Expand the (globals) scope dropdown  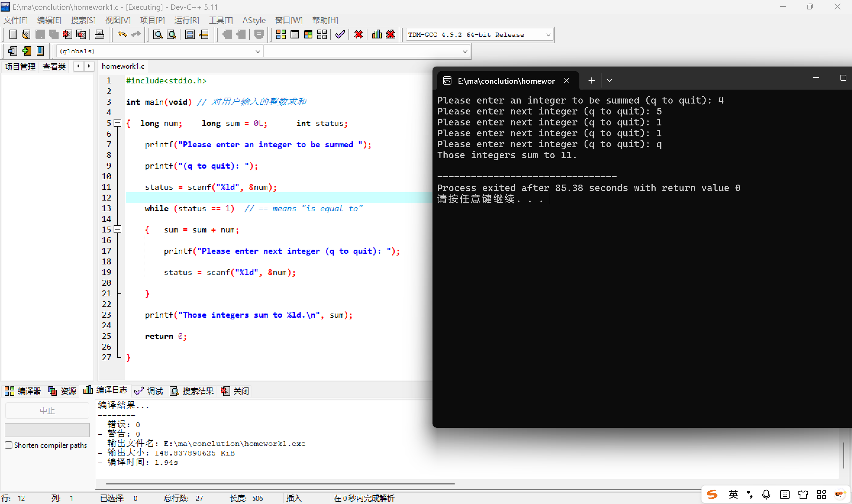click(x=257, y=51)
